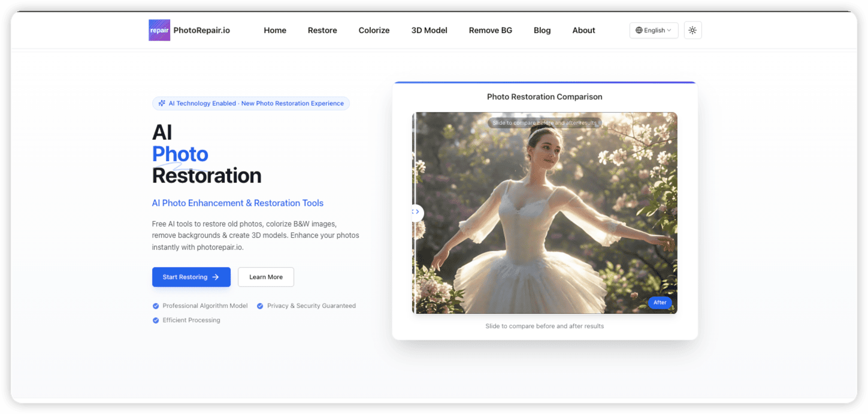Click the Privacy & Security Guaranteed checkmark icon
This screenshot has height=414, width=868.
click(260, 306)
